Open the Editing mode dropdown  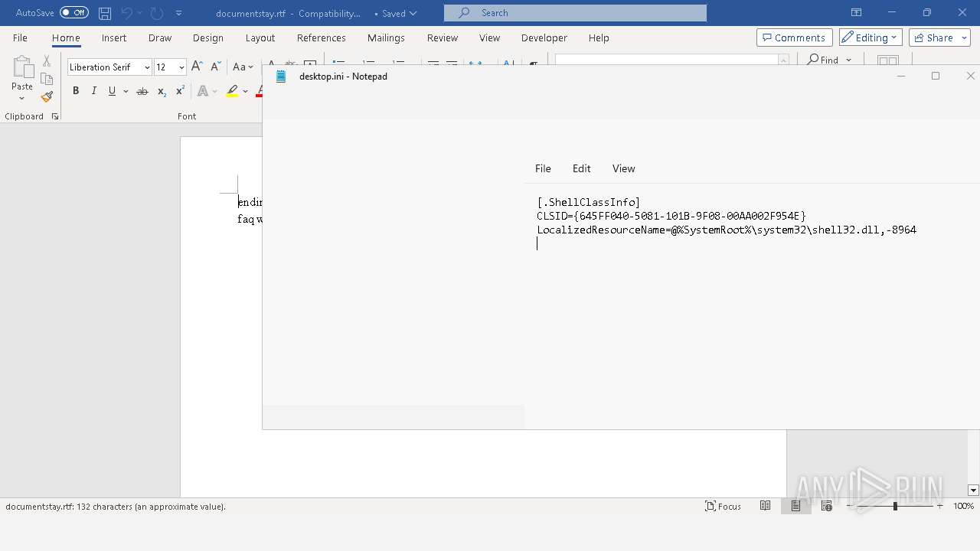(x=871, y=37)
